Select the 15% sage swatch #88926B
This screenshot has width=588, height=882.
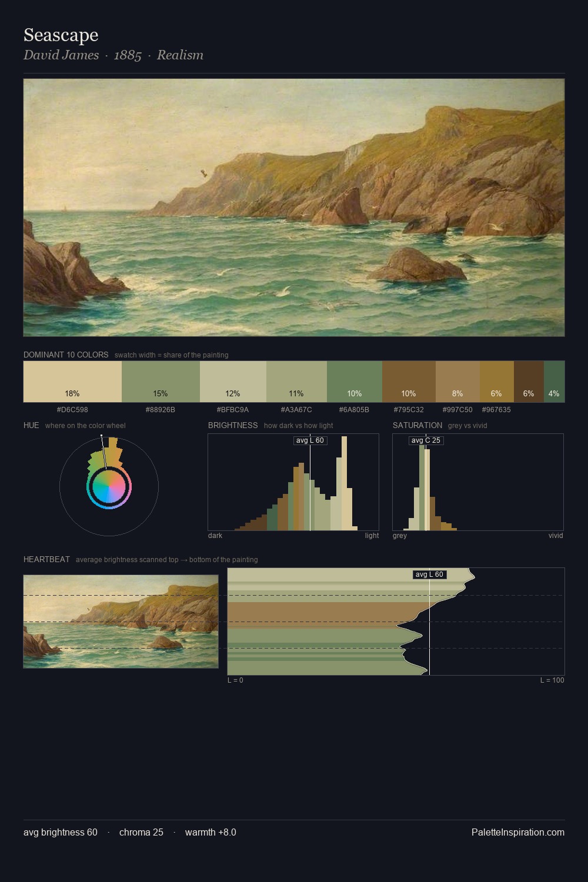[x=161, y=382]
